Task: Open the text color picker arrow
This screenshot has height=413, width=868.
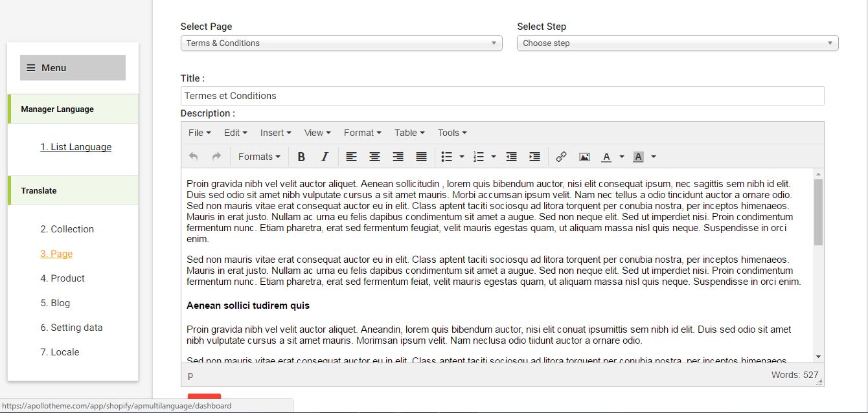Action: (x=622, y=157)
